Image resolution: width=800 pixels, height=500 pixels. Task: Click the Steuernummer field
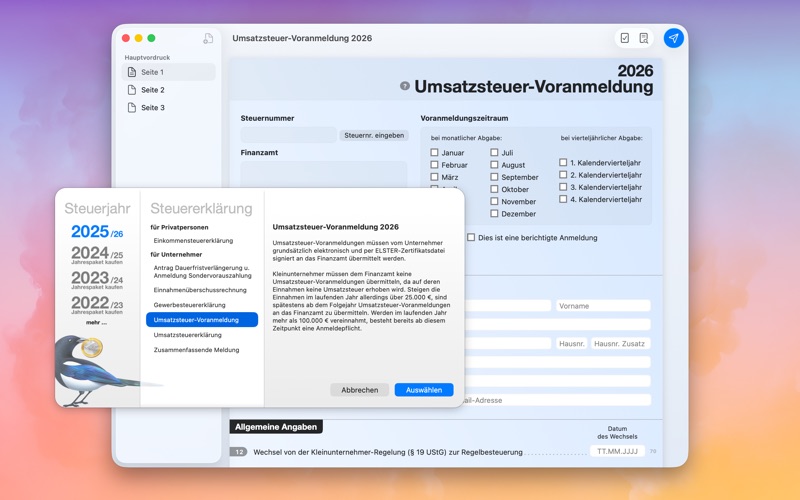288,135
